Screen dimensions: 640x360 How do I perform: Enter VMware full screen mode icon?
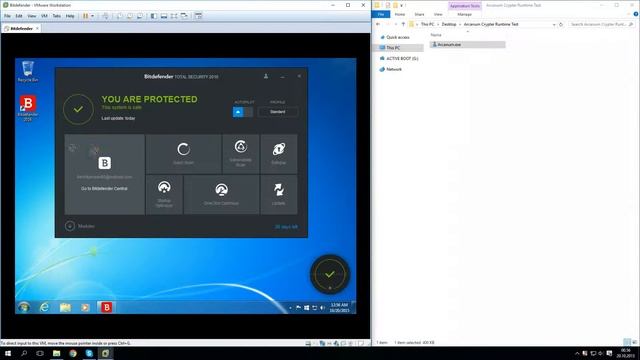tap(174, 16)
